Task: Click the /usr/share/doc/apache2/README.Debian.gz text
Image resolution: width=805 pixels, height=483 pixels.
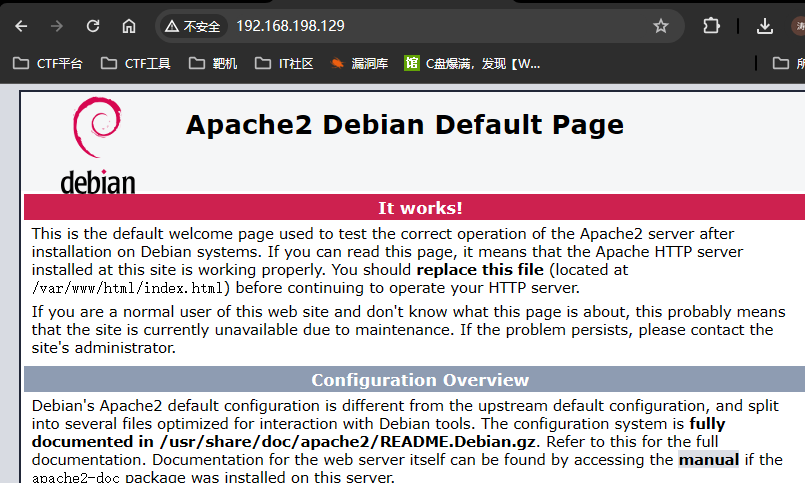Action: click(348, 442)
